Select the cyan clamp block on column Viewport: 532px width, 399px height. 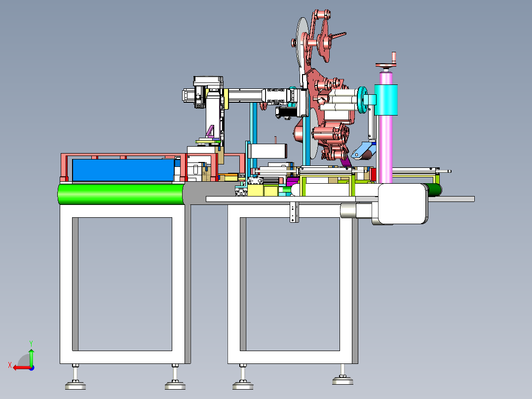(386, 100)
